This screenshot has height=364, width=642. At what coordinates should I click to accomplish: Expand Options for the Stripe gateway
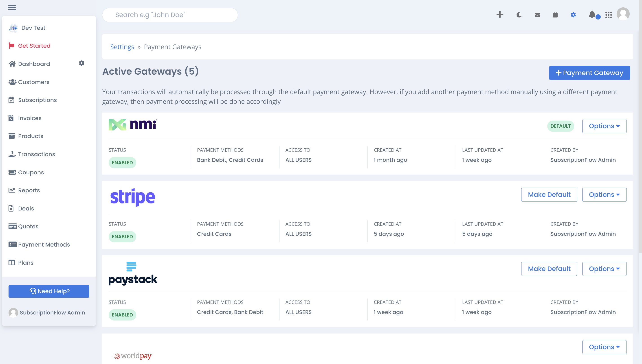604,195
